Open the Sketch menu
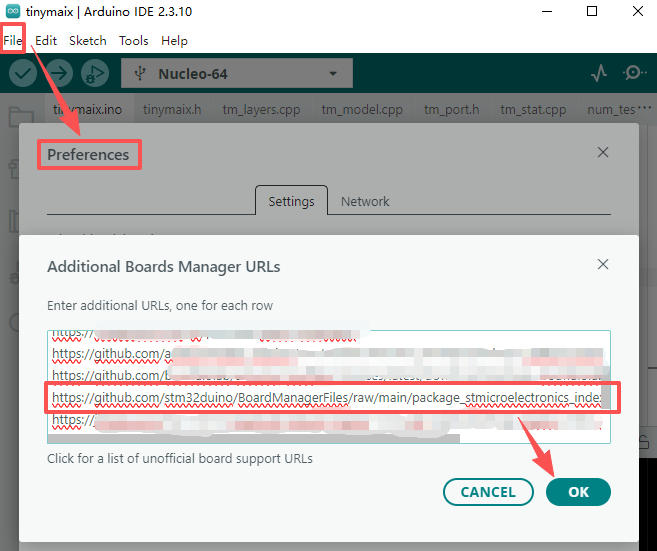 click(88, 41)
